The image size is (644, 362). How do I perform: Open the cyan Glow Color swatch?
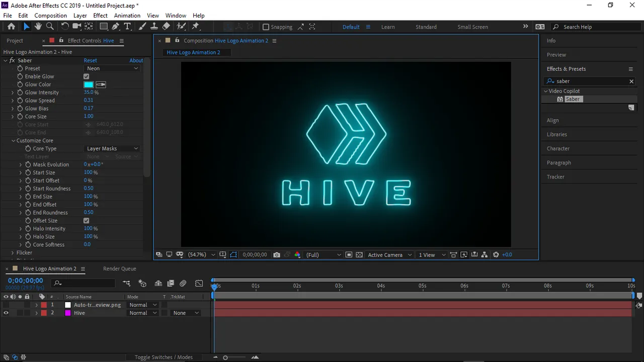click(89, 84)
